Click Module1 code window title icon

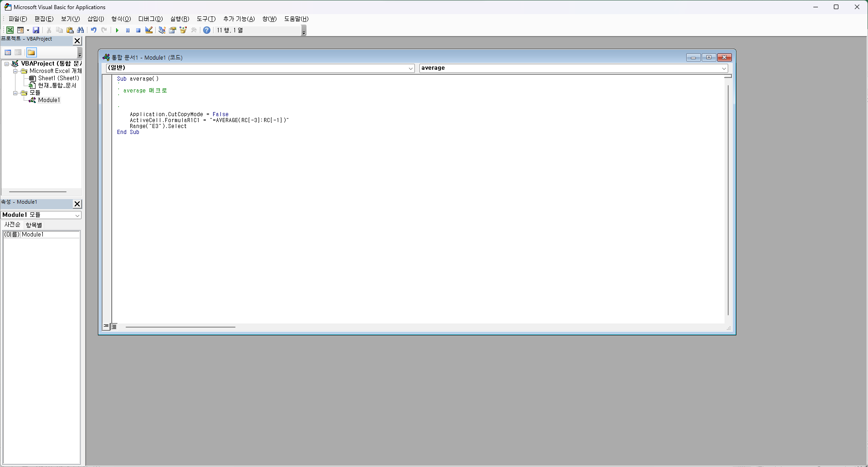point(106,57)
